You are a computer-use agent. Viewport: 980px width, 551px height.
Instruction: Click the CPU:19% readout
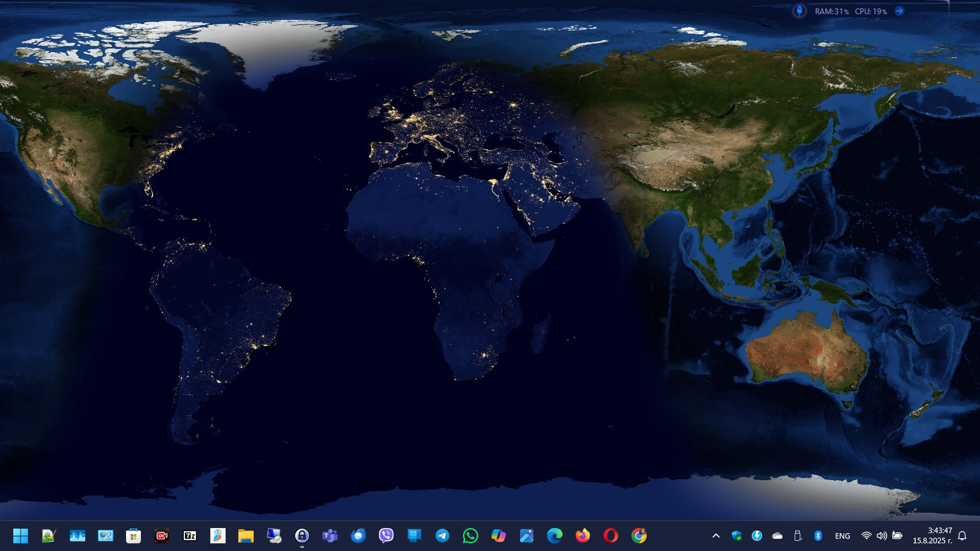tap(871, 11)
